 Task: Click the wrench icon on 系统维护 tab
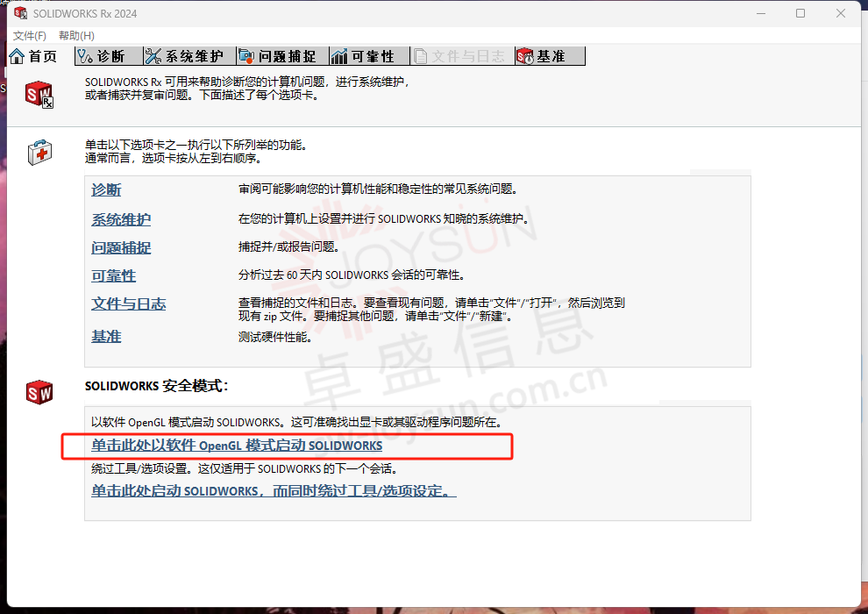click(153, 56)
